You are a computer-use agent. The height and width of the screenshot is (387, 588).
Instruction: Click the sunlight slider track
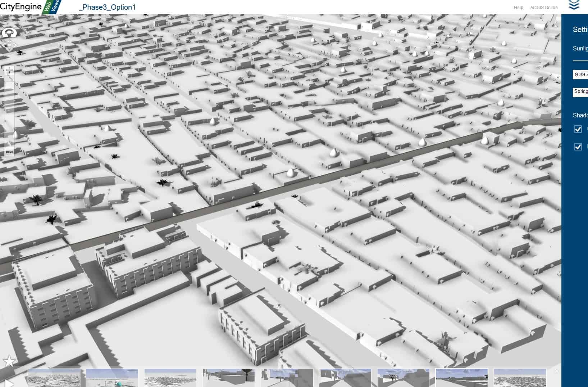580,61
